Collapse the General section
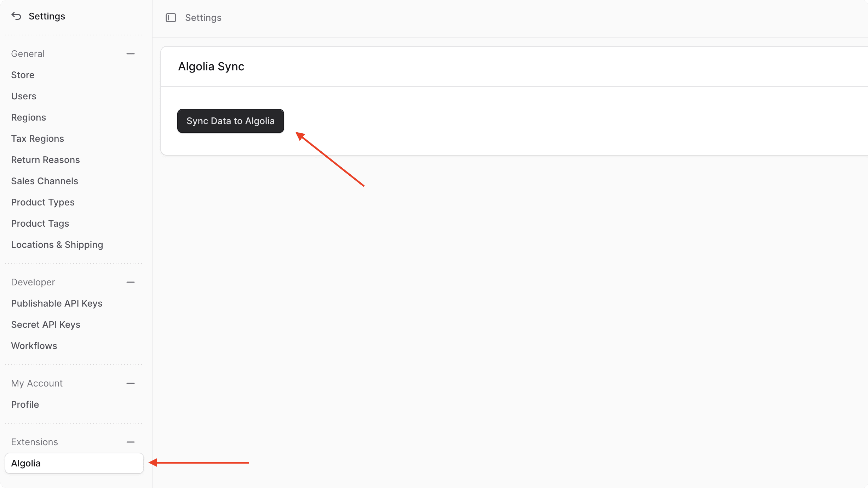Image resolution: width=868 pixels, height=488 pixels. click(131, 53)
